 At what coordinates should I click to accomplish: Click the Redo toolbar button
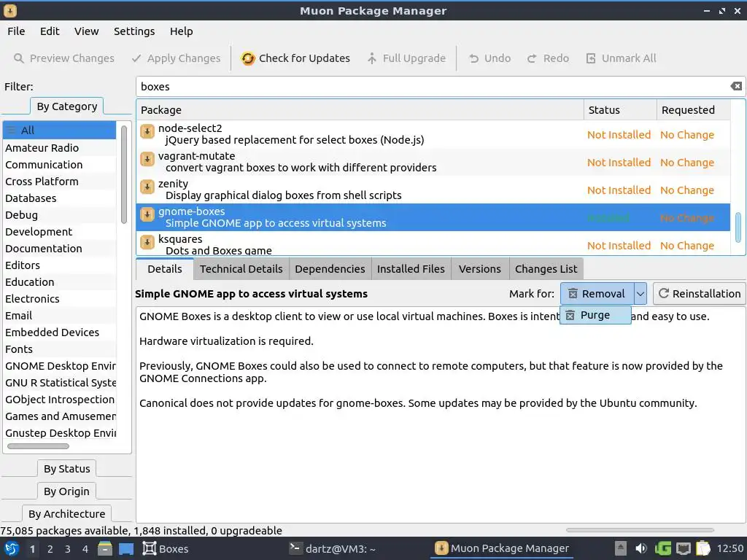point(548,58)
